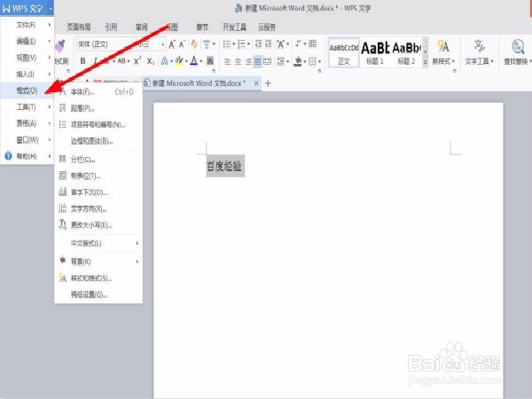532x399 pixels.
Task: Click the increase indent icon
Action: 269,44
